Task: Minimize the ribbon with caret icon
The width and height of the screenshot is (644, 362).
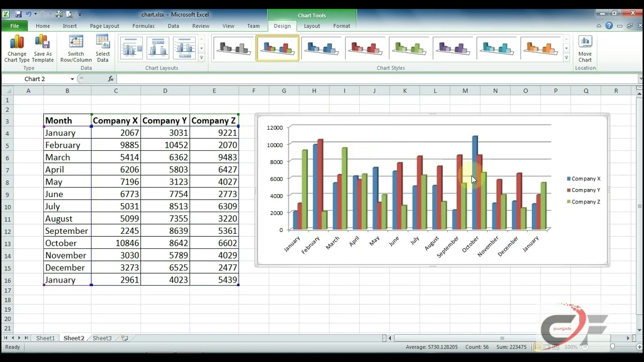Action: tap(599, 26)
